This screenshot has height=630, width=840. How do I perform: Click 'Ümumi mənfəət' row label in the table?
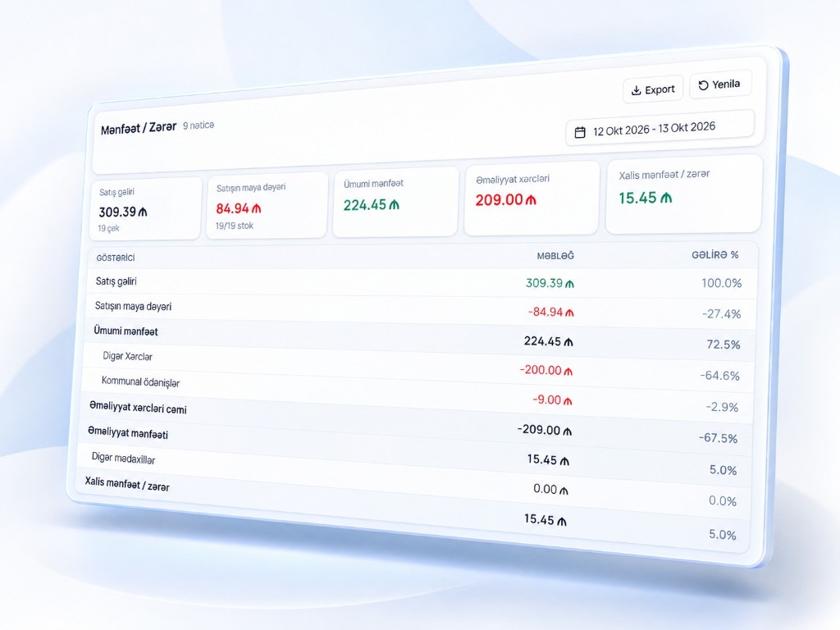coord(126,331)
